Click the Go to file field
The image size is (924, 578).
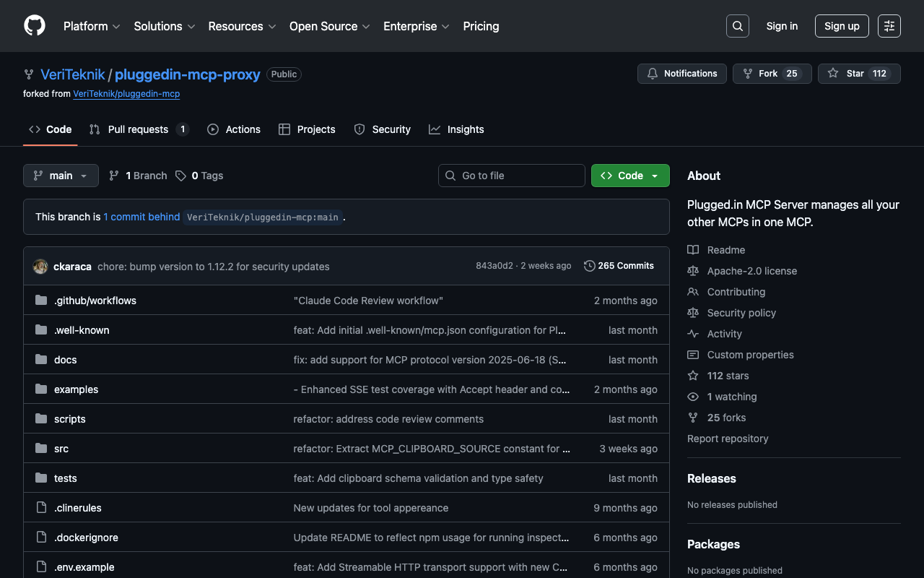(x=511, y=176)
